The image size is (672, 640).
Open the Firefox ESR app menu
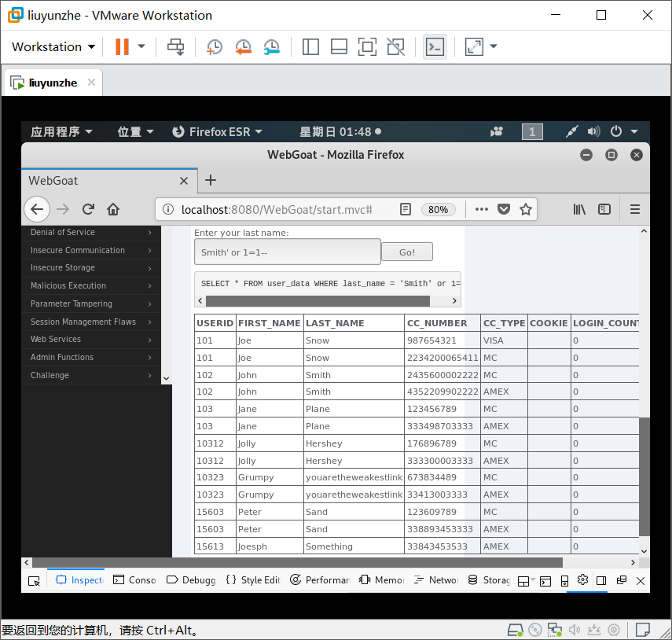[217, 131]
